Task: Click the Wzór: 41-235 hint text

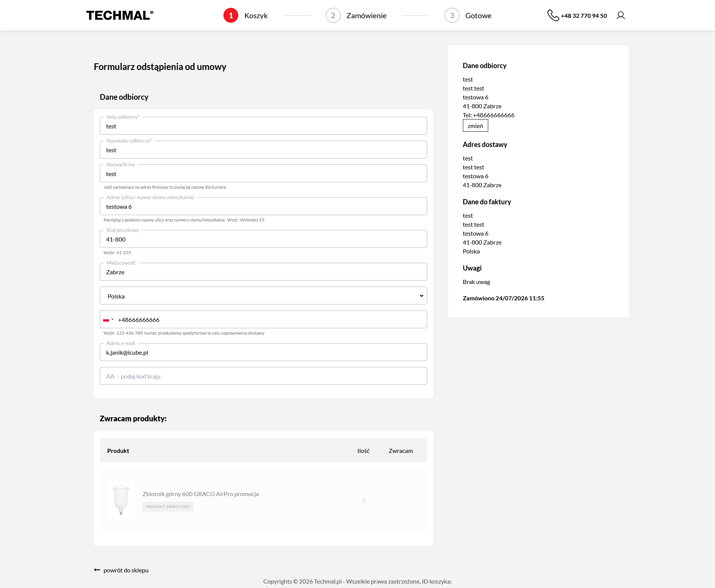Action: [117, 252]
